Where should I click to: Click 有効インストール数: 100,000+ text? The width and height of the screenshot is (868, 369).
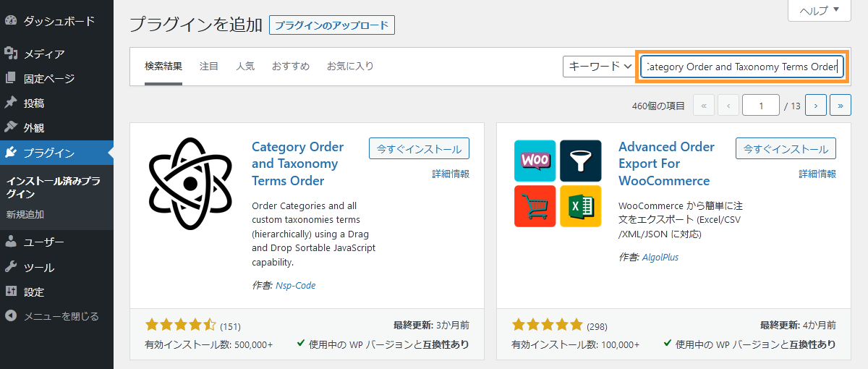(x=576, y=344)
